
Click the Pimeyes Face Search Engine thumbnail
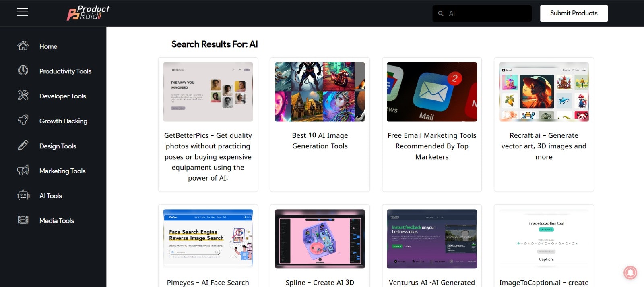click(x=208, y=239)
